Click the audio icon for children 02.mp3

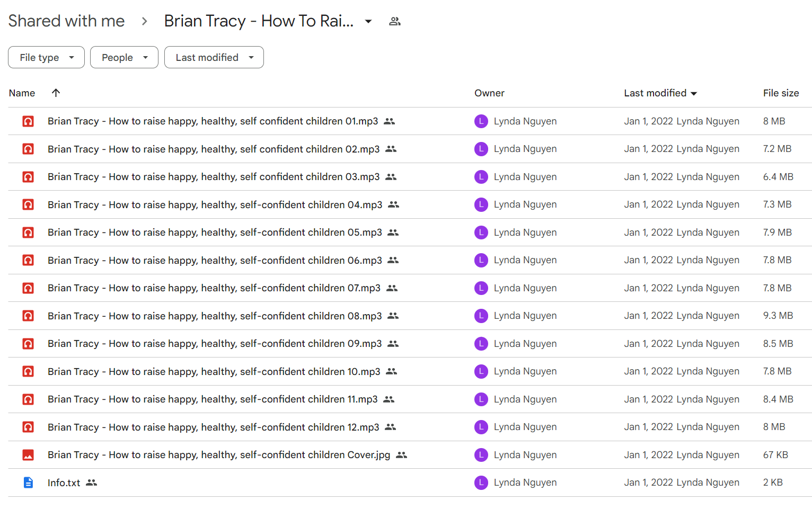coord(28,149)
